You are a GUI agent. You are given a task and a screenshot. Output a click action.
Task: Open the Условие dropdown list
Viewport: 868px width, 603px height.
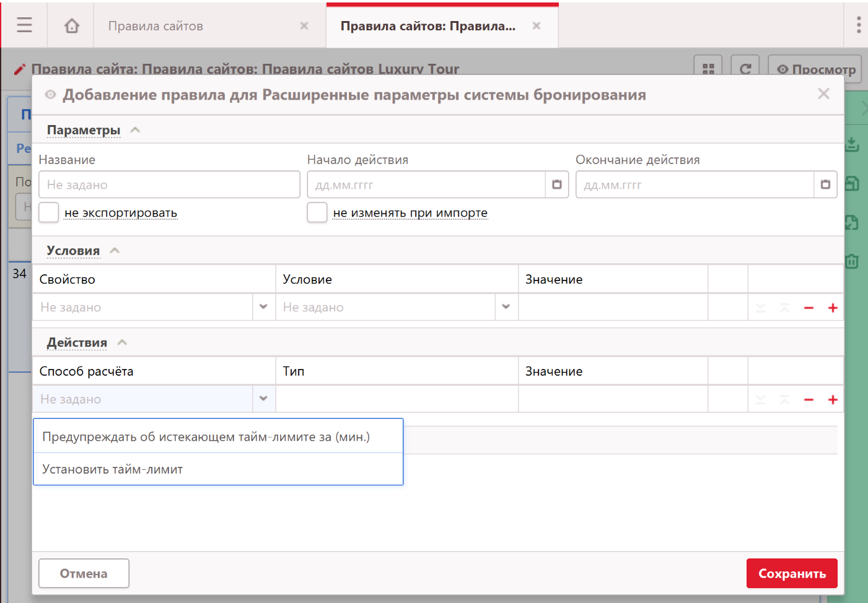pos(506,307)
